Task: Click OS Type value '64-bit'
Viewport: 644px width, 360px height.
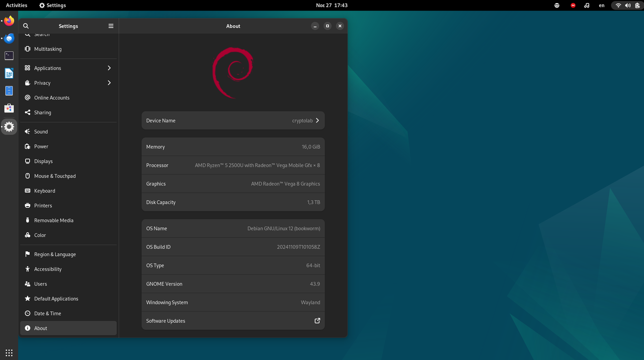Action: [x=313, y=265]
